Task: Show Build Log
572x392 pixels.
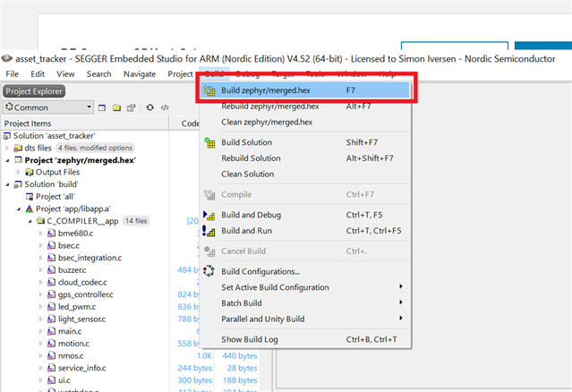Action: [x=305, y=339]
